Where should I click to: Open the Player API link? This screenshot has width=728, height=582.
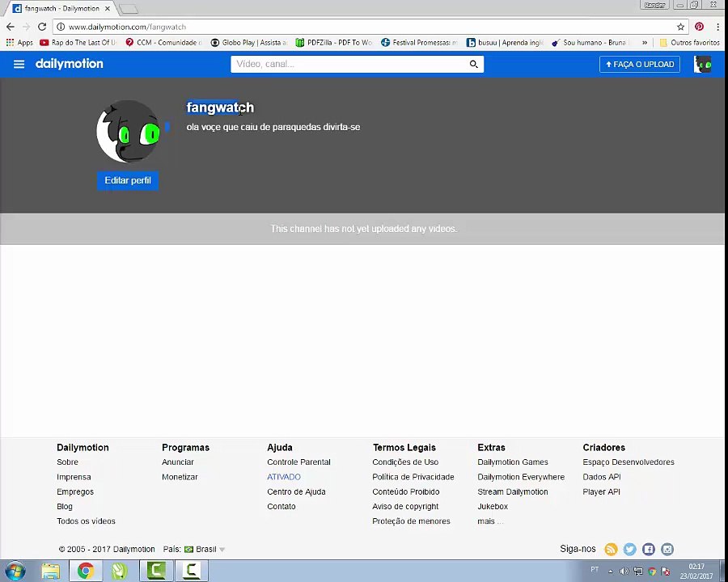[601, 491]
